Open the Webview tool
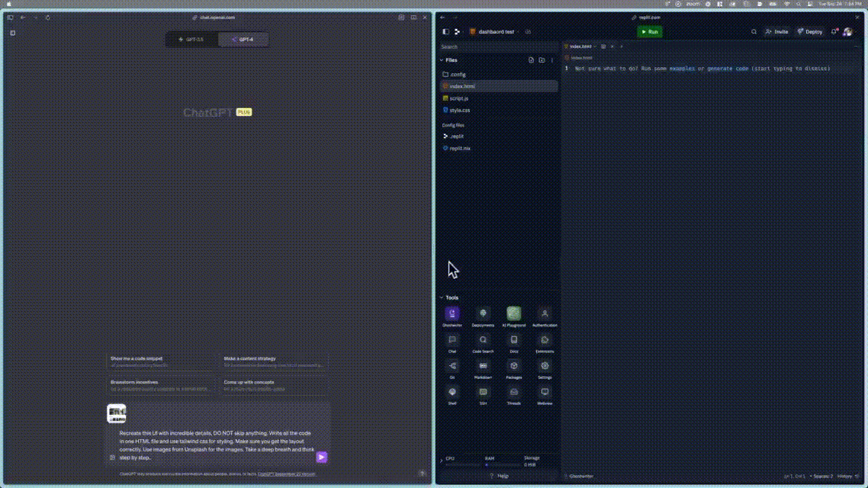This screenshot has width=868, height=488. [545, 393]
